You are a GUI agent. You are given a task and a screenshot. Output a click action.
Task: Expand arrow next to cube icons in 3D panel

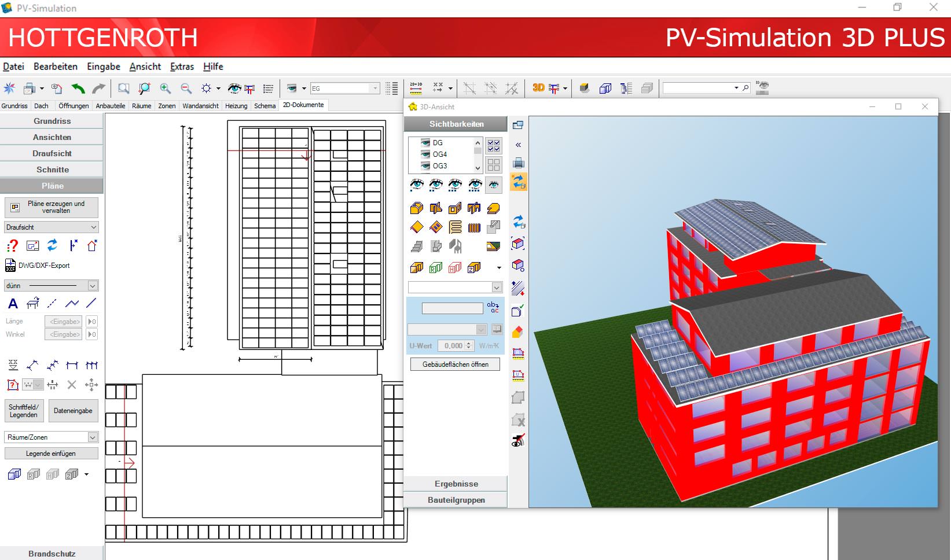click(x=499, y=268)
